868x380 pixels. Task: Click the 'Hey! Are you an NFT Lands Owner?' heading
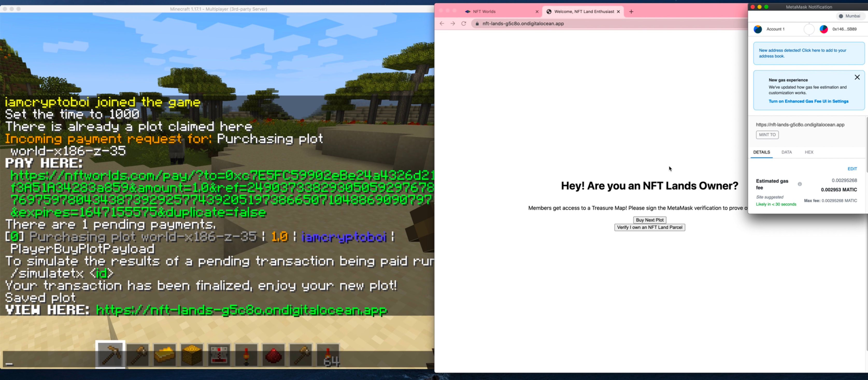tap(649, 186)
